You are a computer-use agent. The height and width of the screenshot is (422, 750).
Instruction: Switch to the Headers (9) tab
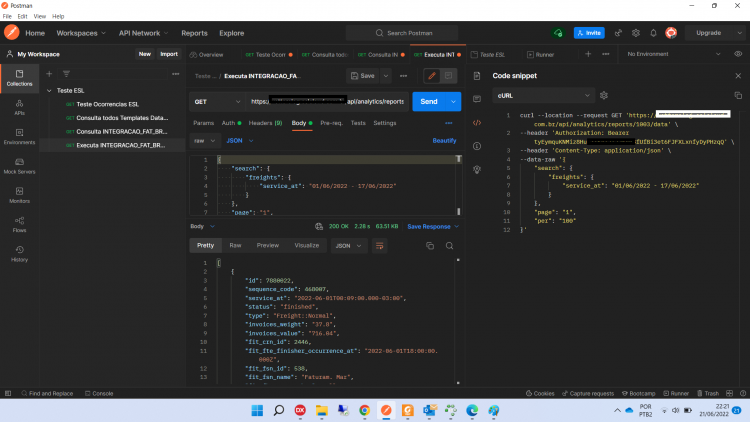click(265, 123)
